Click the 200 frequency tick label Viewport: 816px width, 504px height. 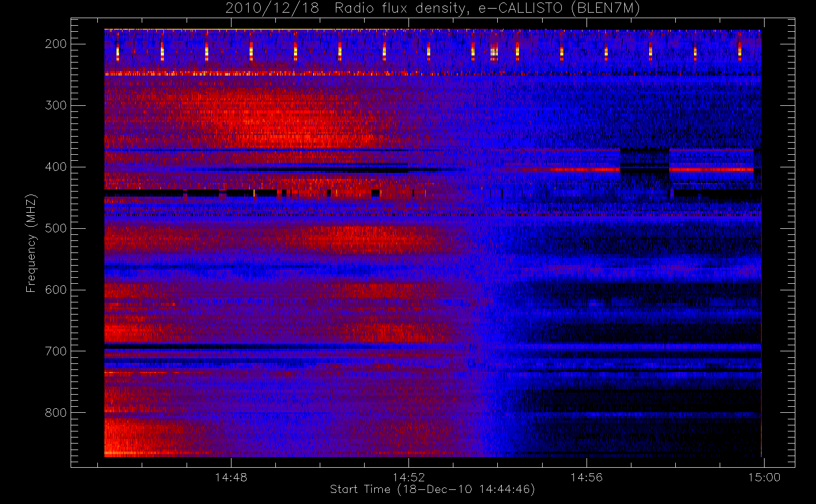click(56, 44)
